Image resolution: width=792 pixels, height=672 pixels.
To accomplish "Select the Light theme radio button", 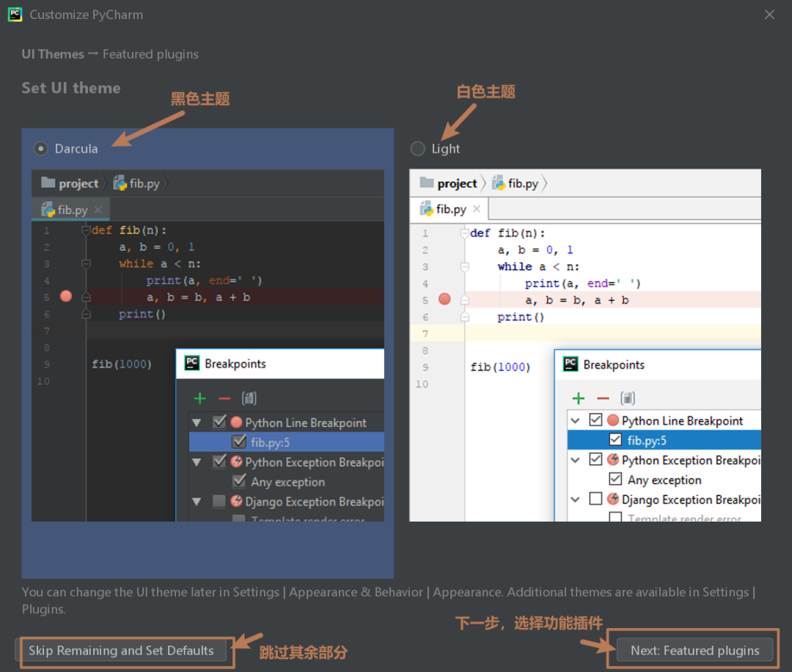I will [x=418, y=148].
